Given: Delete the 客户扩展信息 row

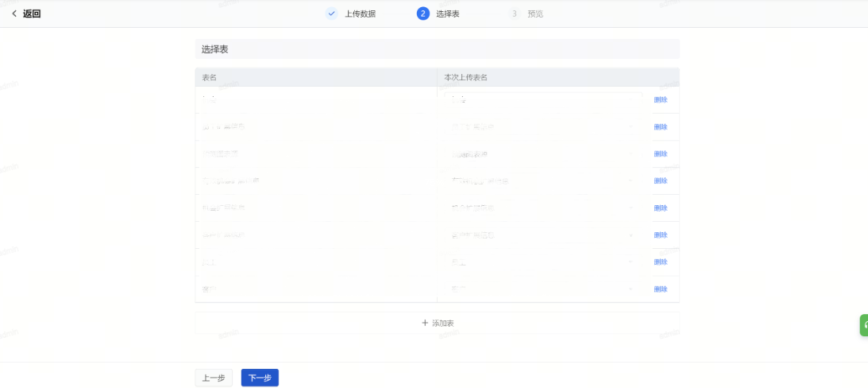Looking at the screenshot, I should click(661, 235).
